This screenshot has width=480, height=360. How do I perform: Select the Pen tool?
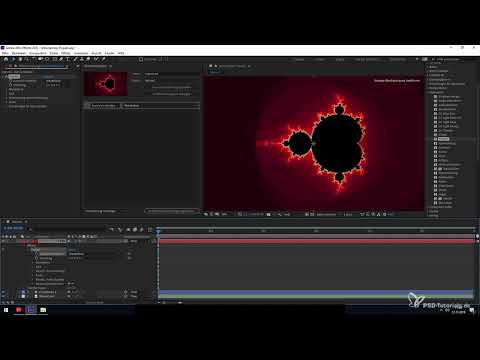[61, 59]
